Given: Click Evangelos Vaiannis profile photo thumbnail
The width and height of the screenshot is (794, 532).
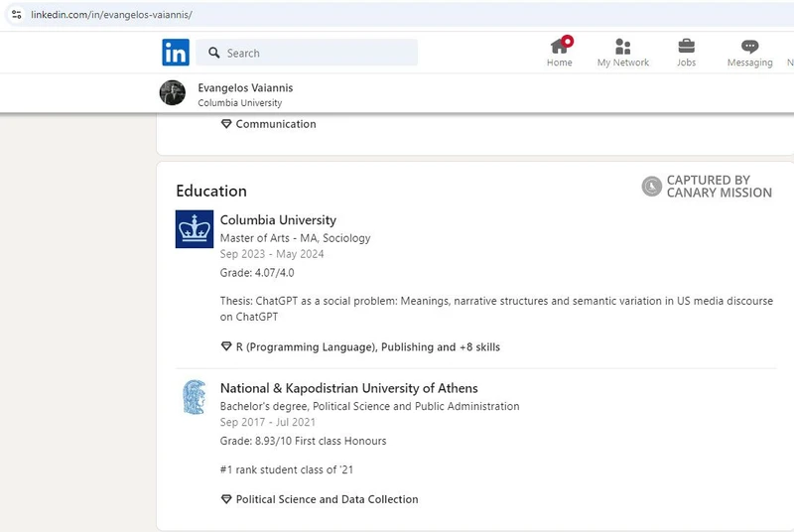Looking at the screenshot, I should (x=172, y=92).
